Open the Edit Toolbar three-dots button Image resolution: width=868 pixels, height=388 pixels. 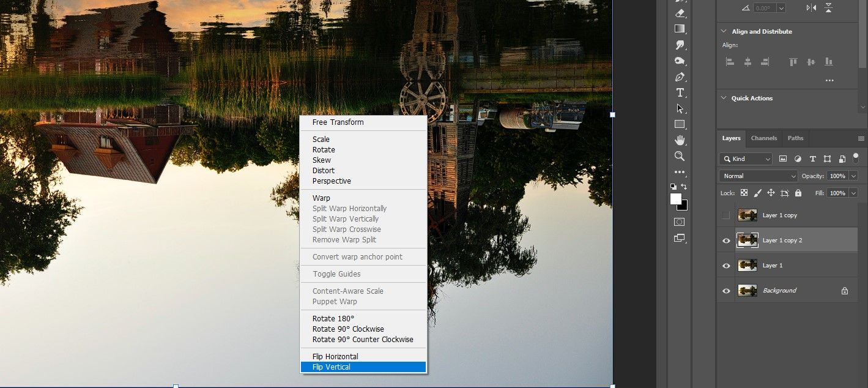coord(680,172)
